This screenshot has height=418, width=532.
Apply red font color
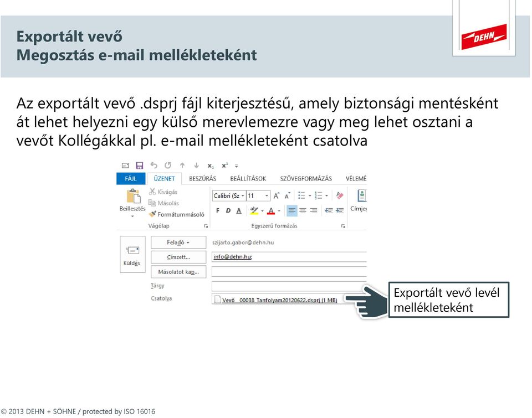coord(271,211)
